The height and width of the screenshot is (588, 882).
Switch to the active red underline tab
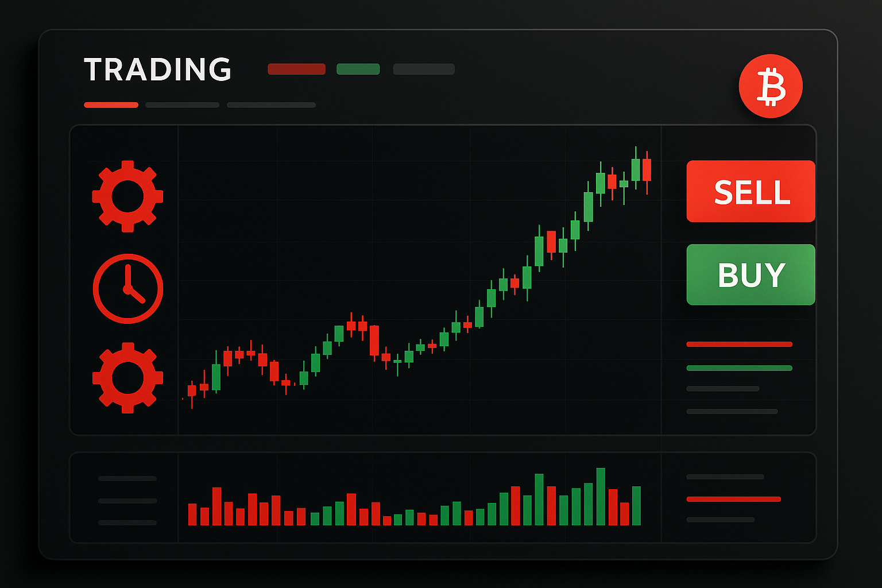pos(111,105)
